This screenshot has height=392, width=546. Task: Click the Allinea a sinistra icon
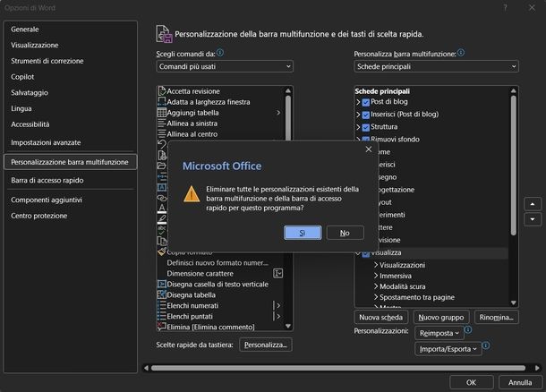(162, 124)
